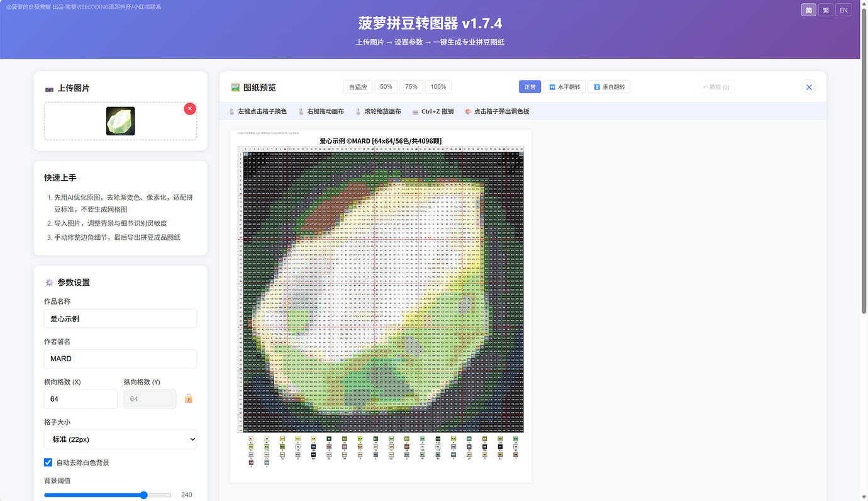
Task: Close the preview panel with round X
Action: [810, 87]
